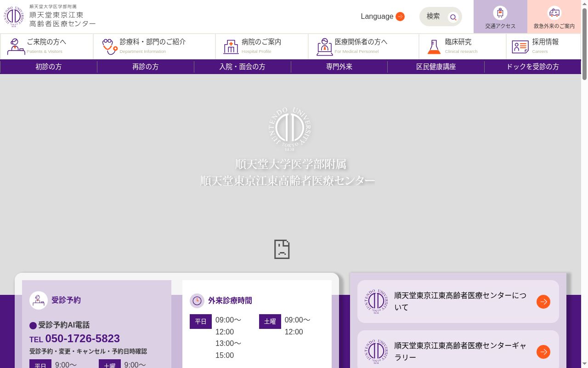Image resolution: width=588 pixels, height=368 pixels.
Task: Select the 専門外来 tab
Action: 339,67
